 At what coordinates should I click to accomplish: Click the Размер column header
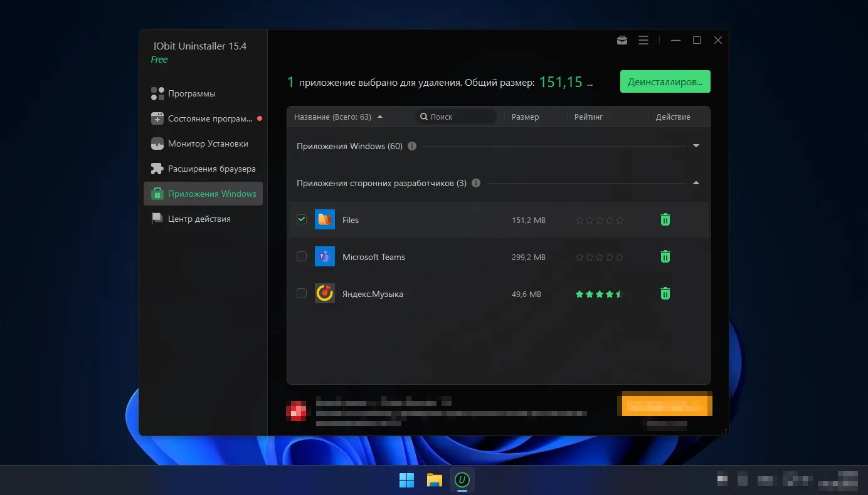click(x=526, y=117)
